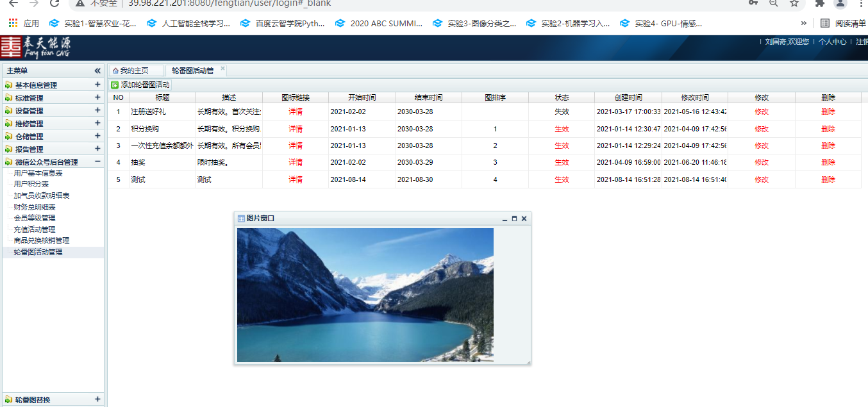Click the lake image in 图片窗口
The width and height of the screenshot is (868, 407).
point(365,295)
